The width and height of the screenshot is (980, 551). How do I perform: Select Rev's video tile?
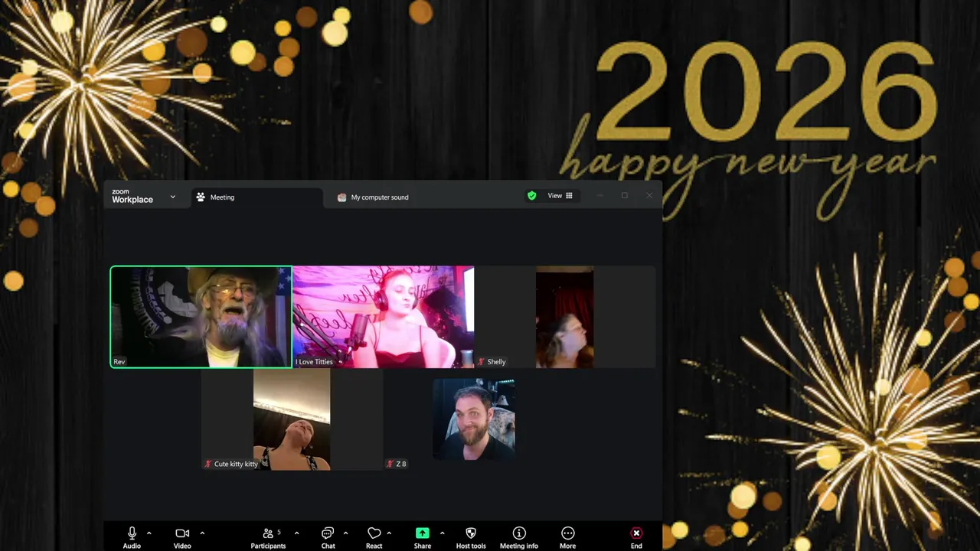201,317
